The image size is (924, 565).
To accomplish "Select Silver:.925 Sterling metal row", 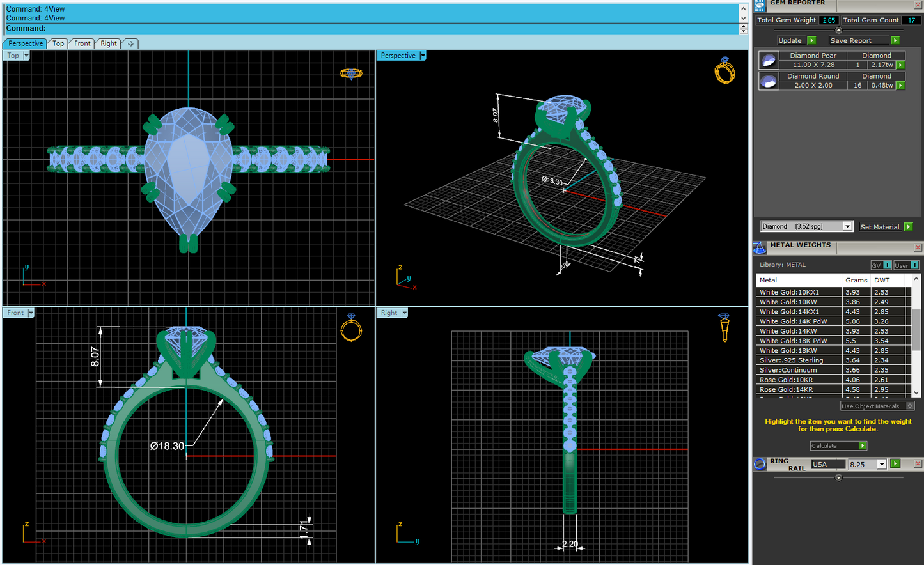I will point(834,360).
